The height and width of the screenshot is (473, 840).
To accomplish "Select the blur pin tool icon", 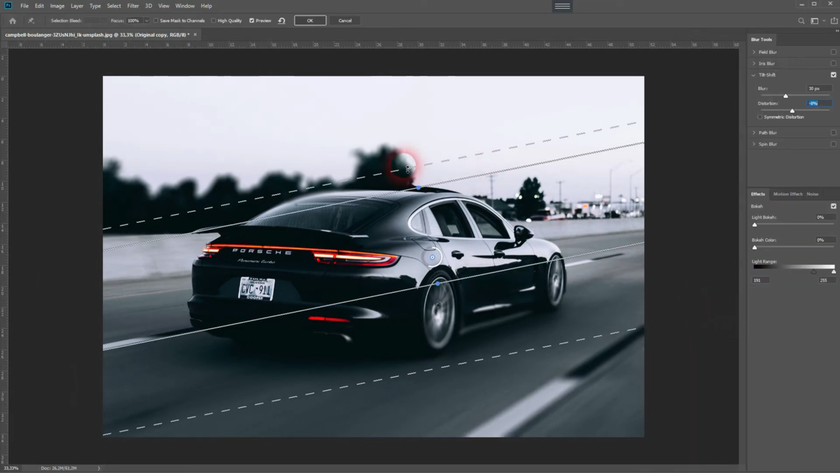I will [31, 21].
